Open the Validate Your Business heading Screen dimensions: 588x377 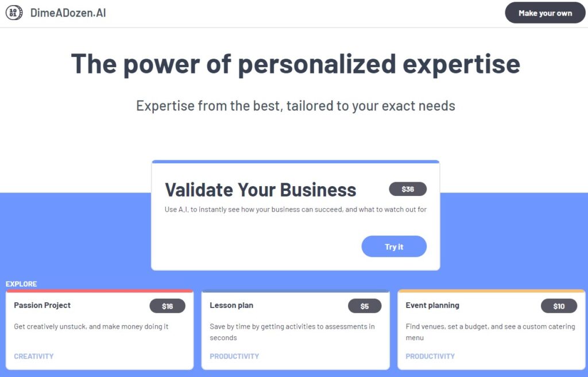pos(261,190)
